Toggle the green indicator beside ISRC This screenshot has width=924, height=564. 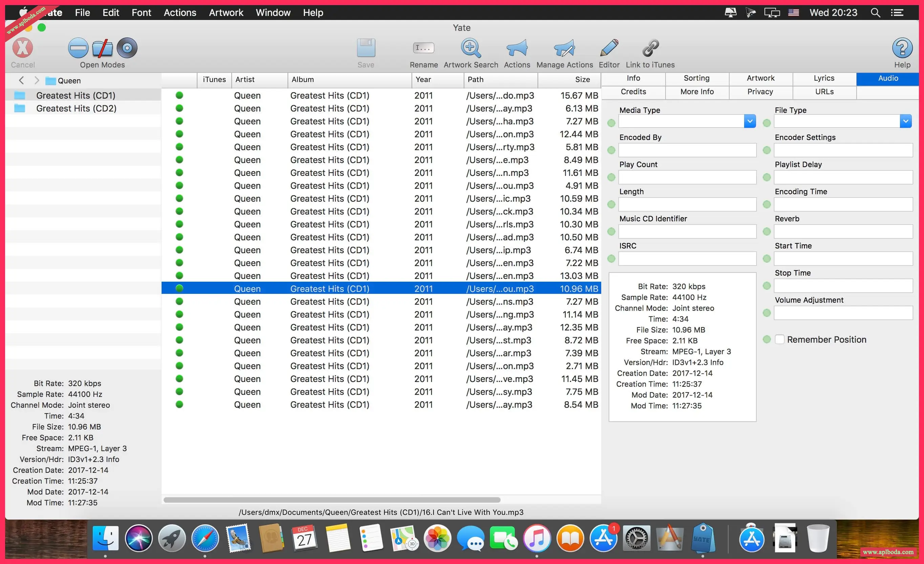(x=611, y=259)
